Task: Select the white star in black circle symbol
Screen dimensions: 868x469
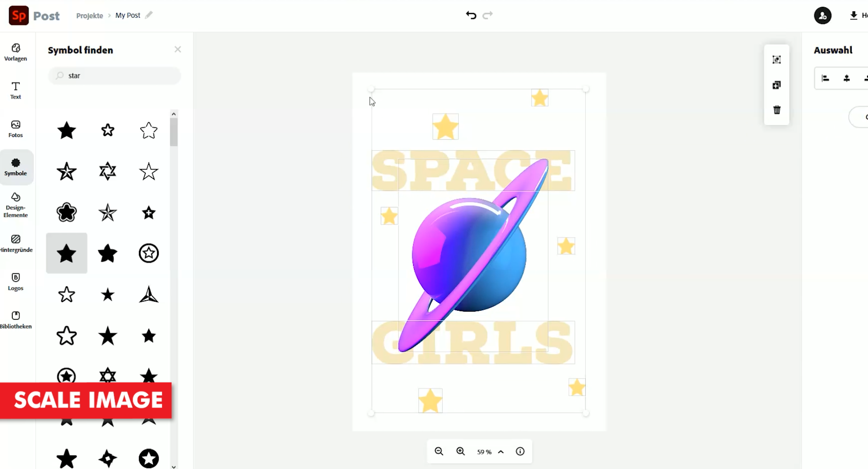Action: point(148,459)
